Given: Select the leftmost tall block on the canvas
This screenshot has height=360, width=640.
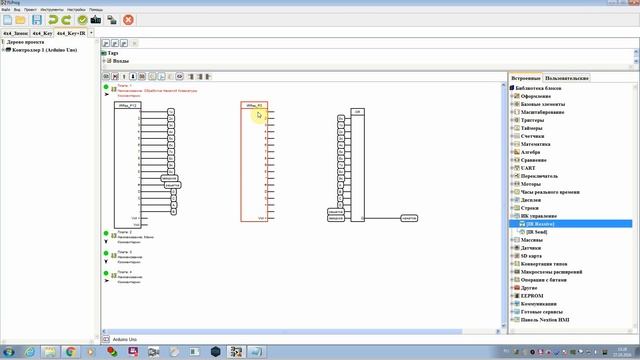Looking at the screenshot, I should click(128, 165).
